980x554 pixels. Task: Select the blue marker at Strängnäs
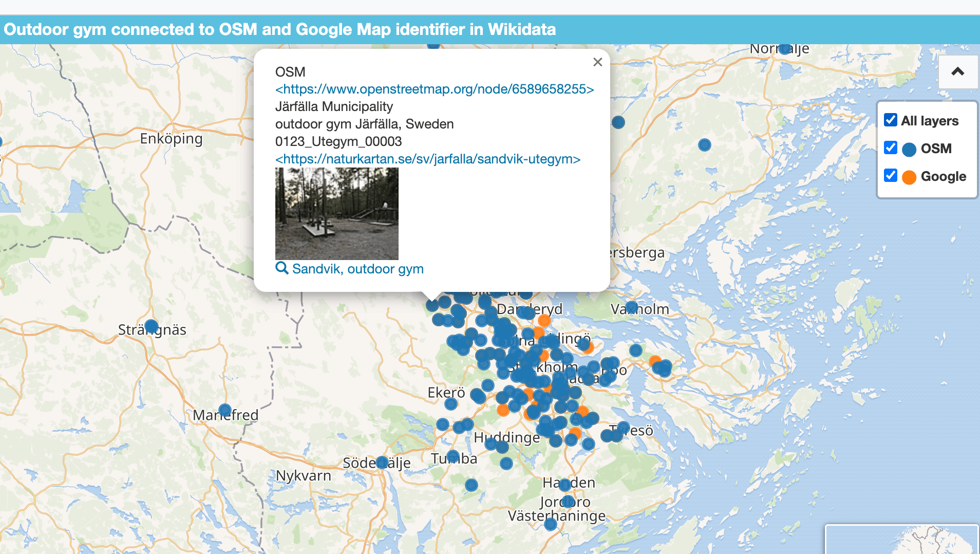[151, 326]
